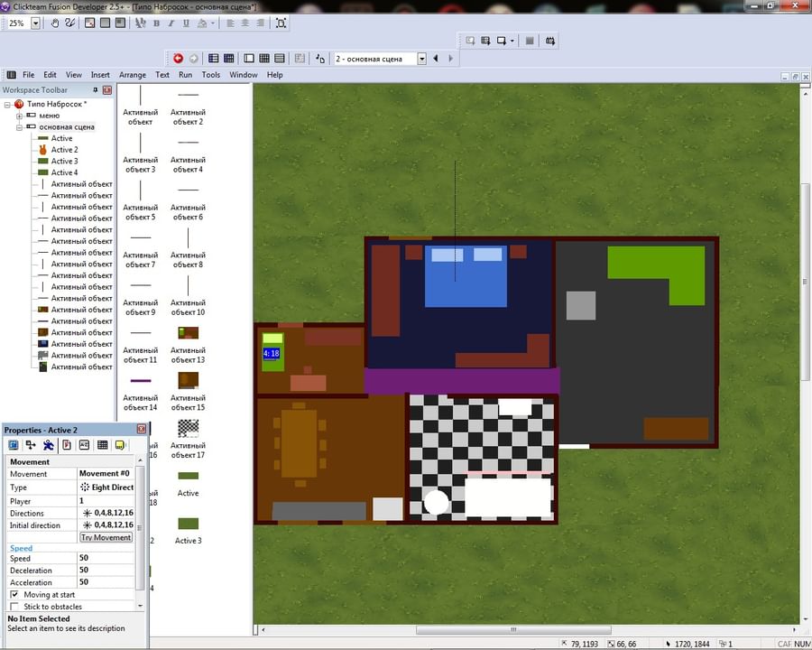Click the Center frame toolbar icon
This screenshot has width=812, height=650.
(281, 23)
